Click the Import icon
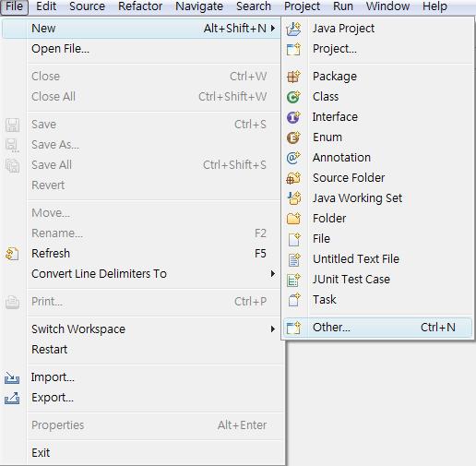 coord(12,377)
